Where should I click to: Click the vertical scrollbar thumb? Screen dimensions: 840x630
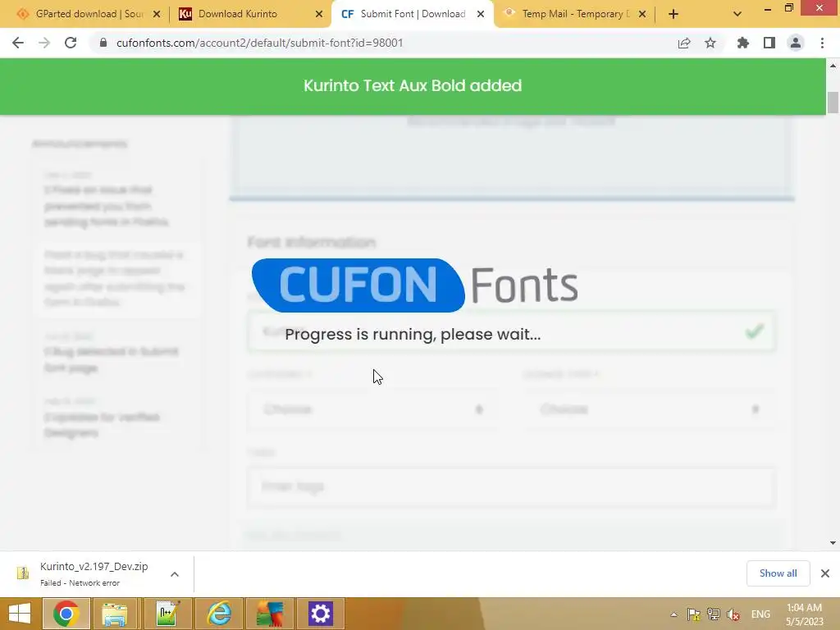tap(833, 103)
